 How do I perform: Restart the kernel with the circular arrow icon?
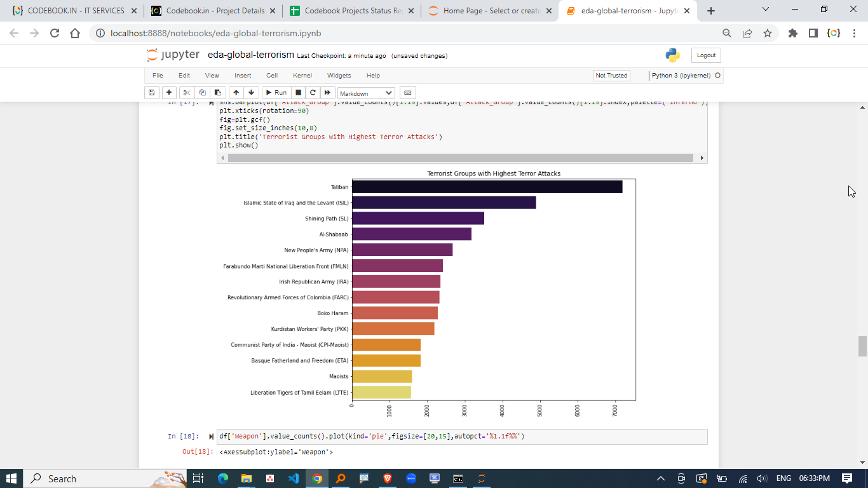pyautogui.click(x=313, y=93)
